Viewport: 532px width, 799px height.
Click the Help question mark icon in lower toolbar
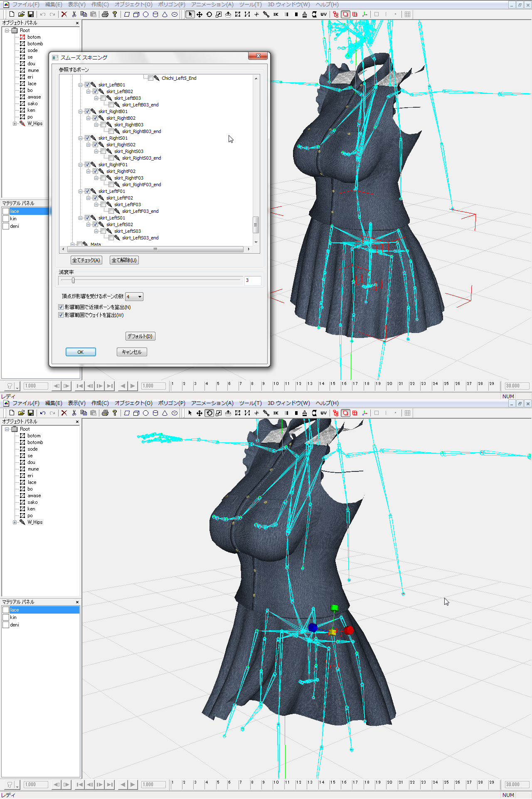(115, 413)
